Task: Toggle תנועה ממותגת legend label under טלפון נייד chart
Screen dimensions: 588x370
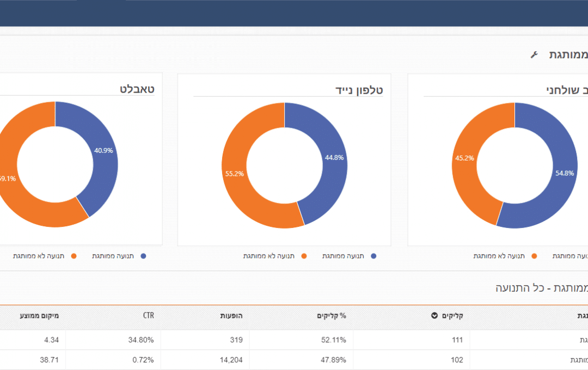Action: coord(343,256)
